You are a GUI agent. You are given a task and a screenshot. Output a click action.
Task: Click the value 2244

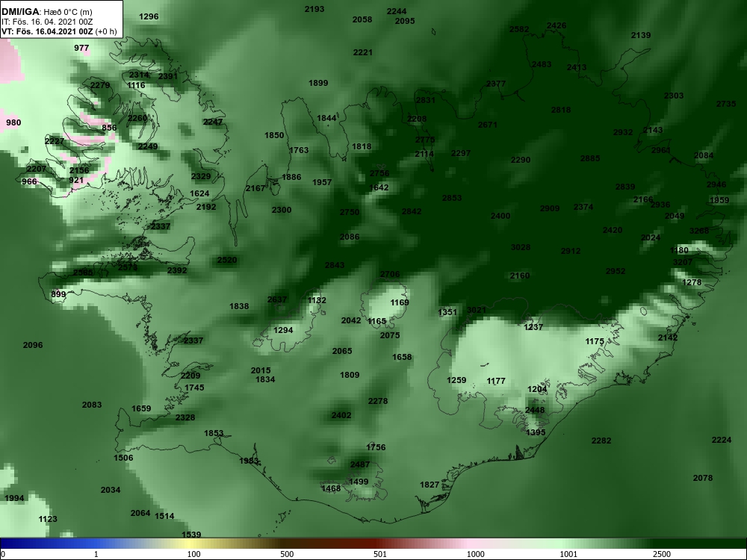click(x=397, y=11)
